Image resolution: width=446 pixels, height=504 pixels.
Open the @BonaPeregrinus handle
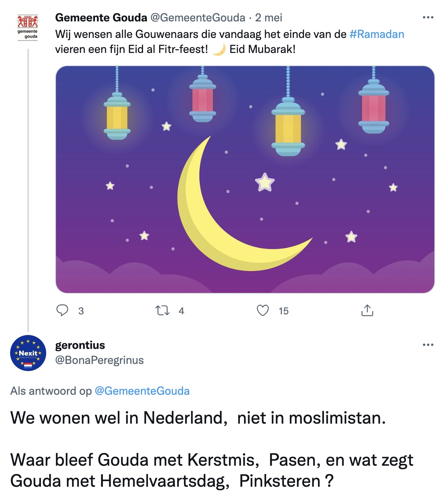click(x=99, y=360)
